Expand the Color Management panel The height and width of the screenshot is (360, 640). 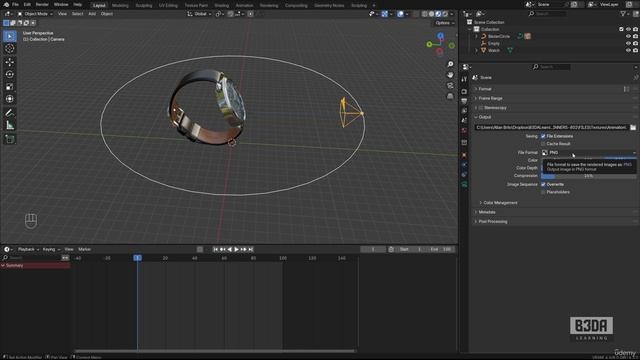point(500,203)
